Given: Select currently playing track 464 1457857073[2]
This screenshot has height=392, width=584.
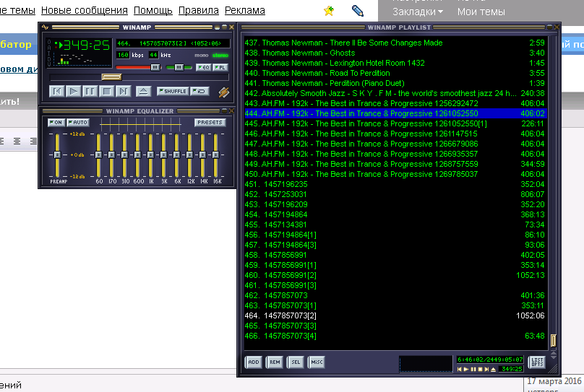Looking at the screenshot, I should coord(395,315).
